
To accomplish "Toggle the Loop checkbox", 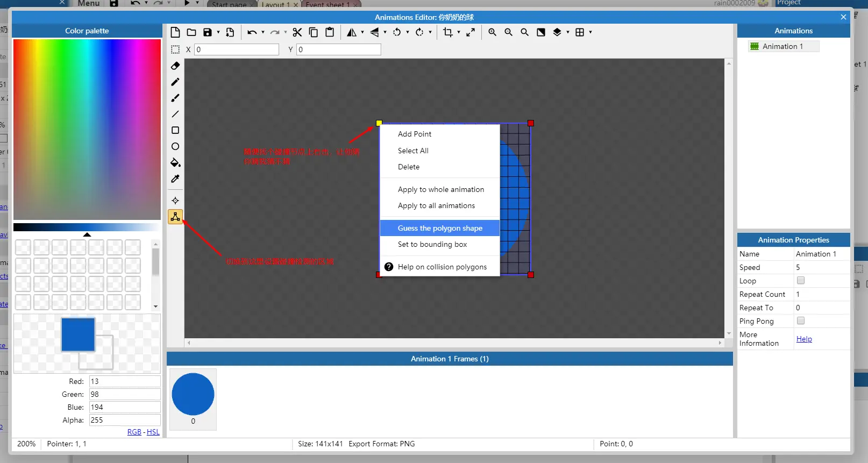I will tap(801, 280).
